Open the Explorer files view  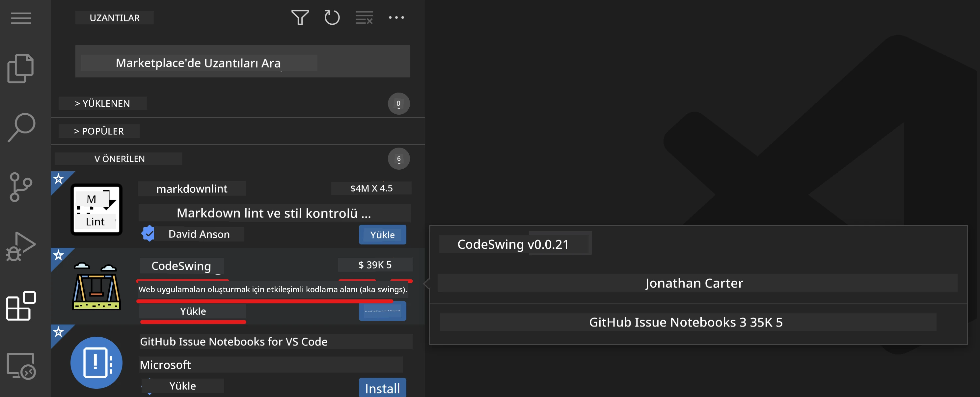pyautogui.click(x=20, y=69)
